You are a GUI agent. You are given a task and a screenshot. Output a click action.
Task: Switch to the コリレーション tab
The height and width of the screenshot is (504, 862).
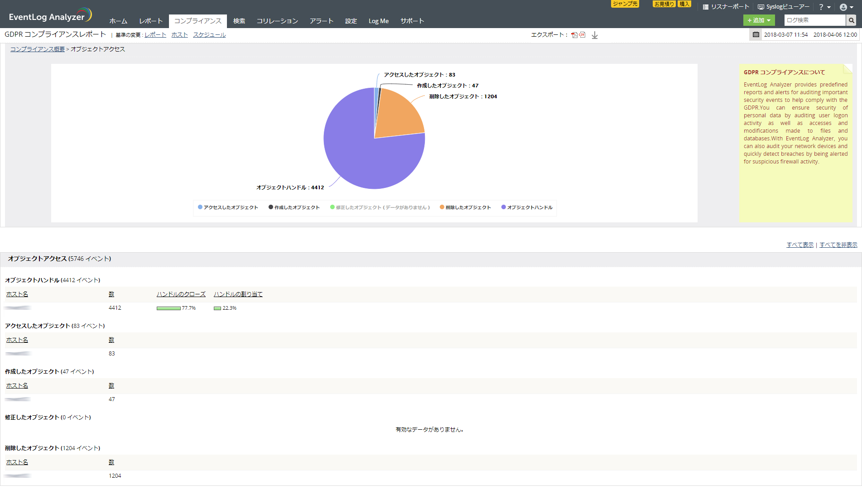(277, 21)
